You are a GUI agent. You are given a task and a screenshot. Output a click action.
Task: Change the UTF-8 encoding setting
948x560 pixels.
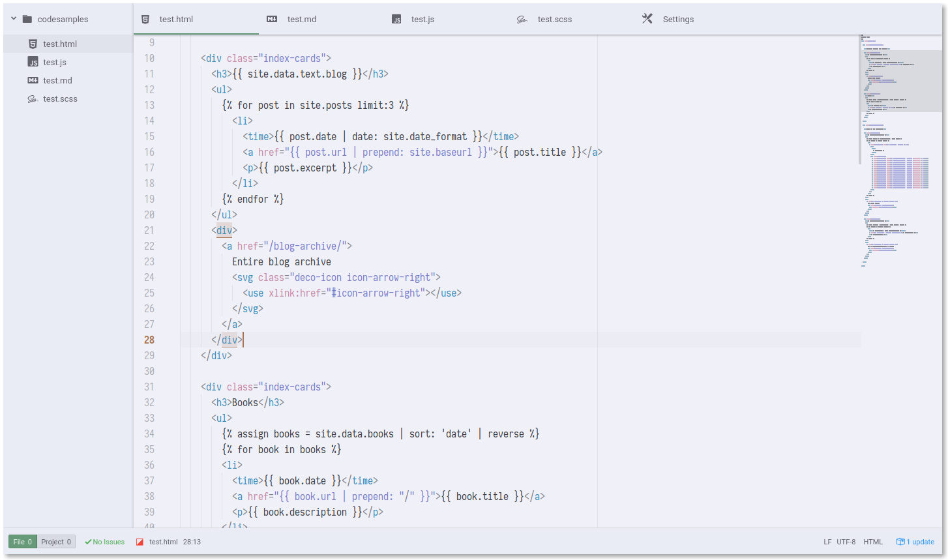click(846, 542)
